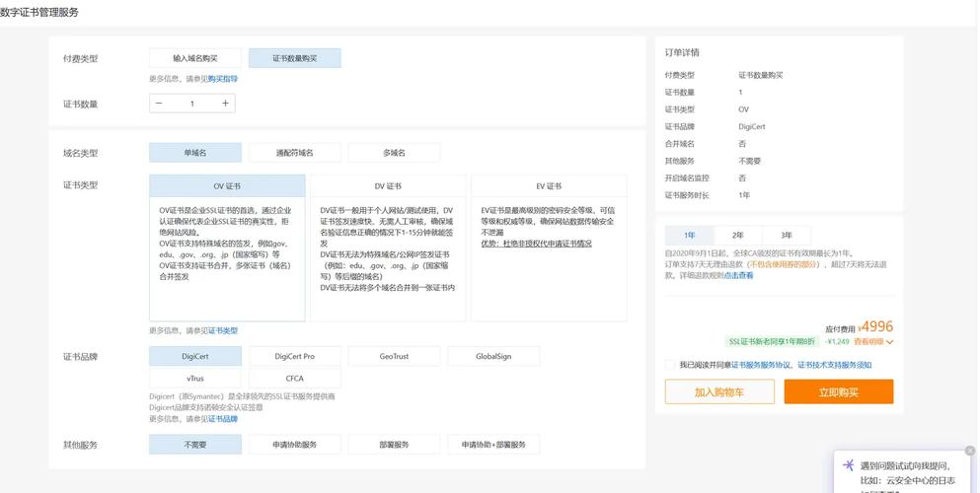
Task: Close the assistant popup
Action: pyautogui.click(x=969, y=451)
